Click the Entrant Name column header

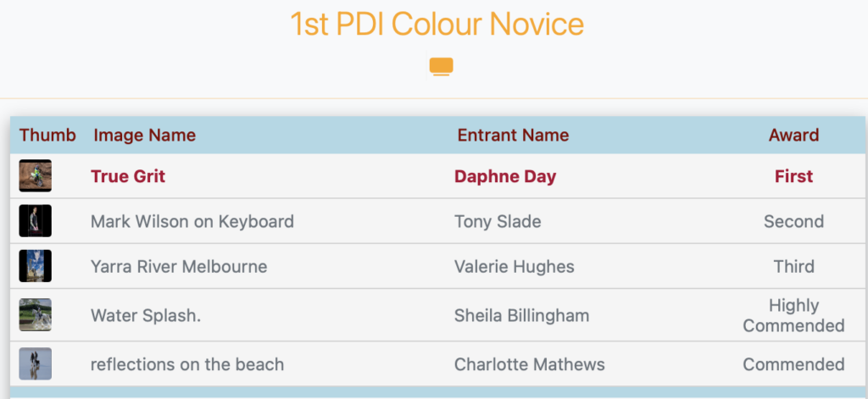[x=513, y=135]
